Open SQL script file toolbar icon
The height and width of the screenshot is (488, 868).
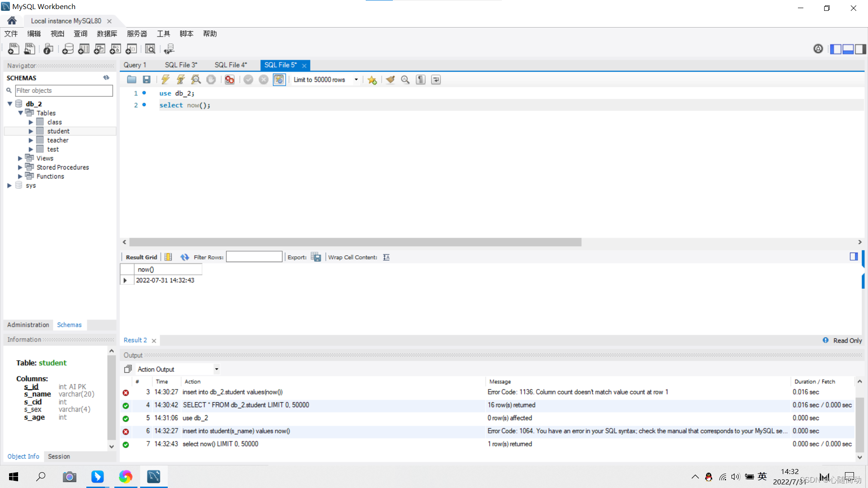click(30, 49)
